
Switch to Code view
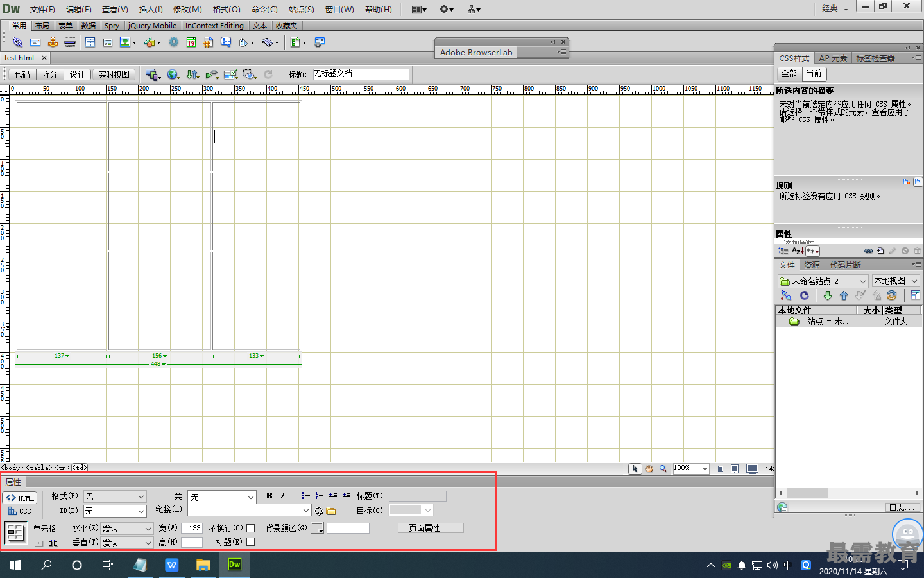pyautogui.click(x=22, y=74)
